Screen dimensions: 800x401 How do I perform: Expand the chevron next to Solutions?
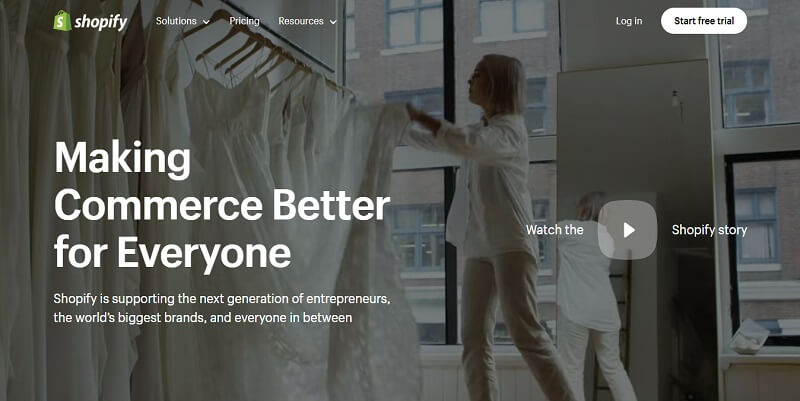(206, 22)
